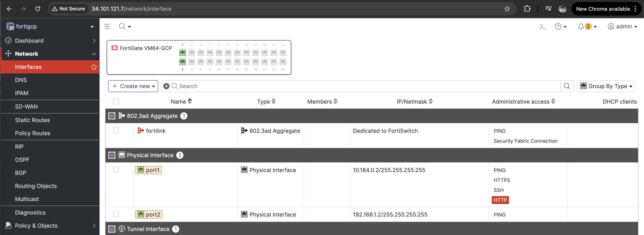Select the port1 row checkbox
The image size is (644, 235).
[x=116, y=170]
